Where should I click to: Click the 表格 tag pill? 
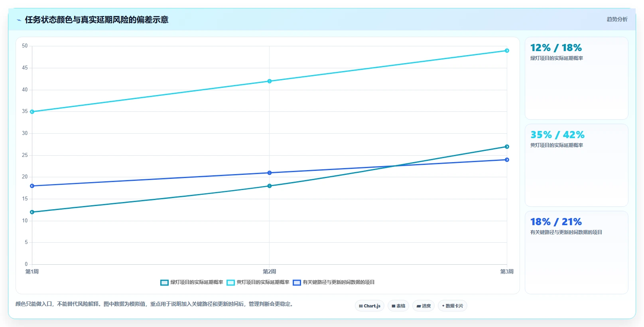click(398, 306)
